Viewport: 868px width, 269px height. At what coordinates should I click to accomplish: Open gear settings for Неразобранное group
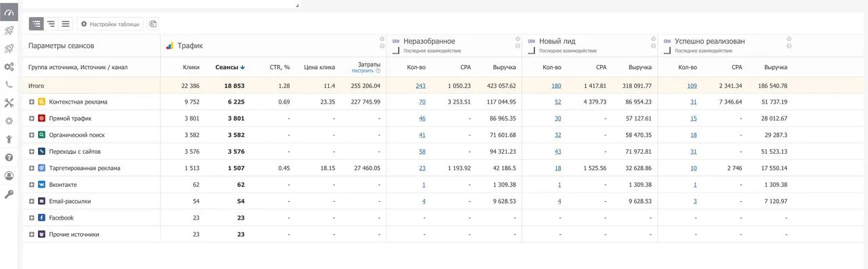(x=517, y=39)
